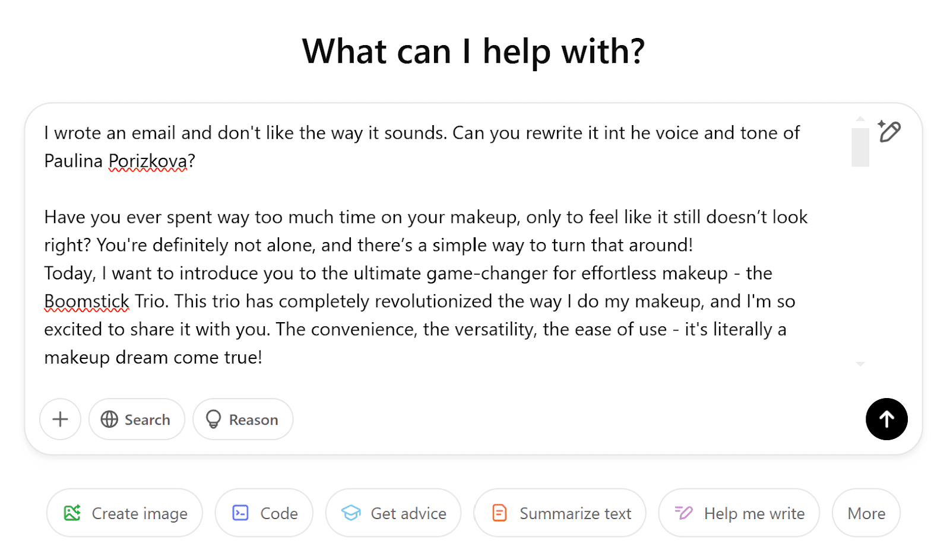Select the Help me write suggestion
Viewport: 950px width, 560px height.
tap(739, 513)
